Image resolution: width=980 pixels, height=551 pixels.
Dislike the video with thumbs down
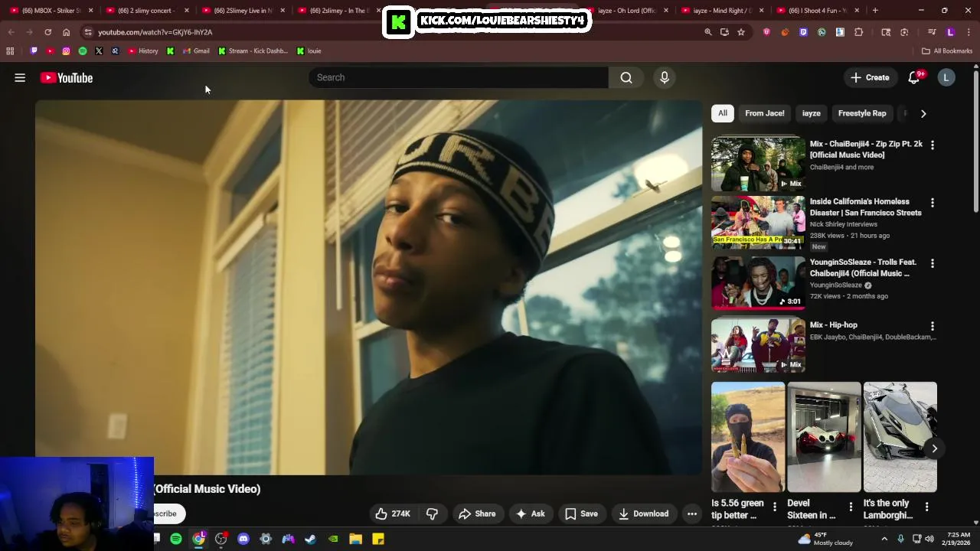(x=433, y=514)
